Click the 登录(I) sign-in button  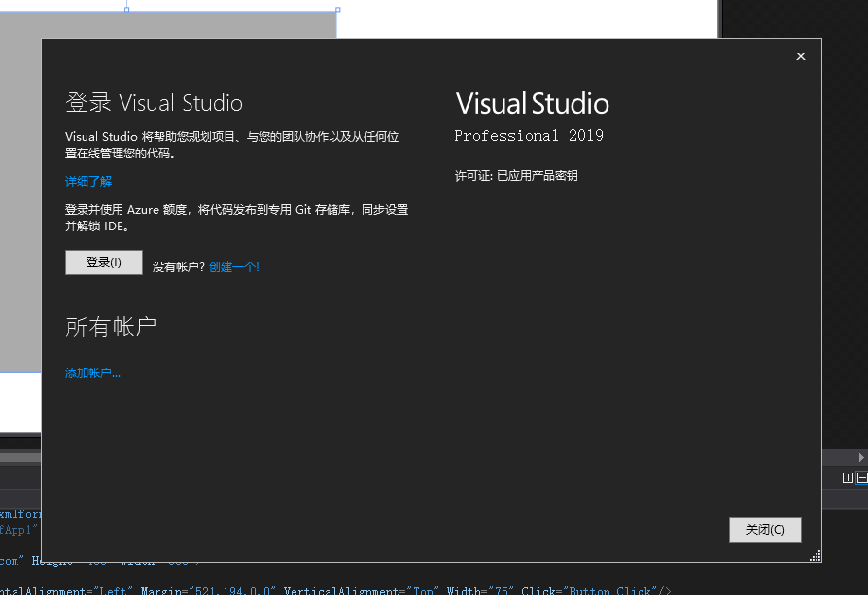coord(103,262)
